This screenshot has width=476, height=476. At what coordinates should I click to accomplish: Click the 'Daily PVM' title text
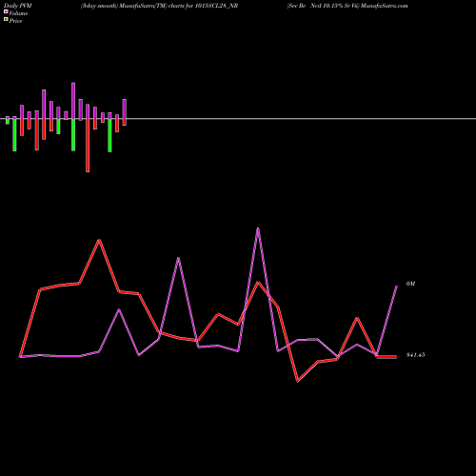tap(18, 6)
